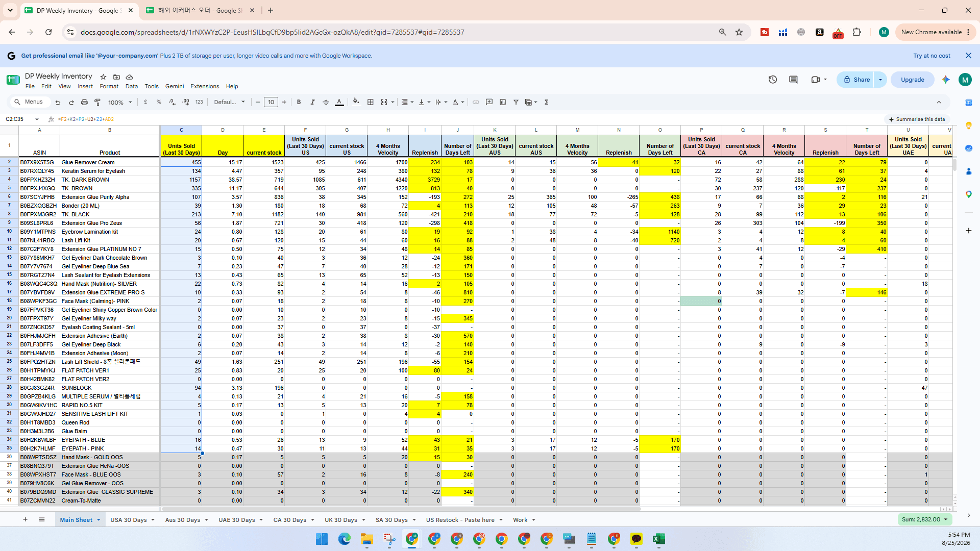Screen dimensions: 980x551
Task: Open functions sigma menu
Action: (546, 102)
